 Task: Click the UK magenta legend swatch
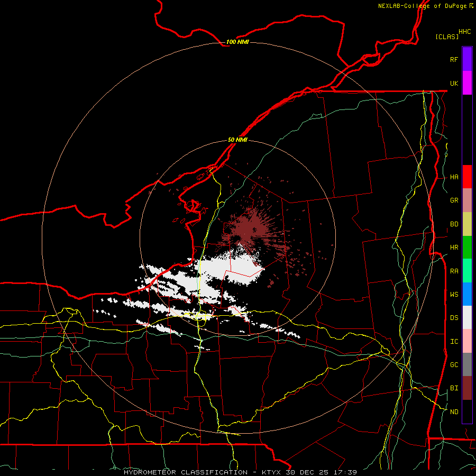[x=467, y=83]
